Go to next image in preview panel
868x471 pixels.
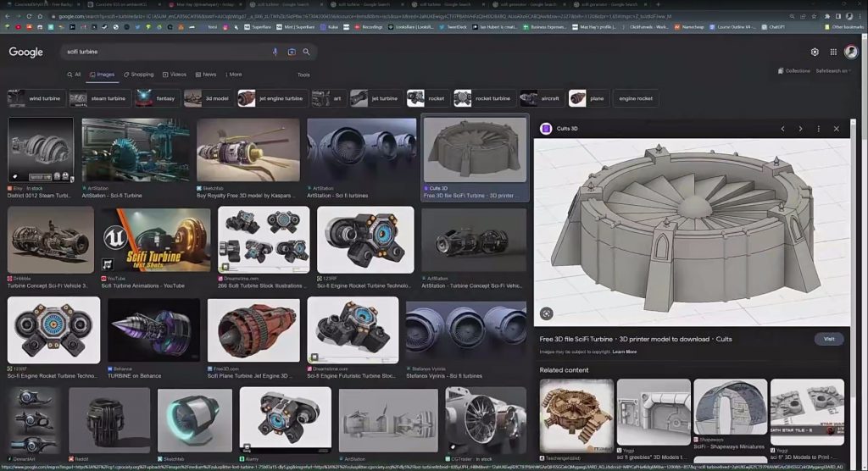(800, 129)
